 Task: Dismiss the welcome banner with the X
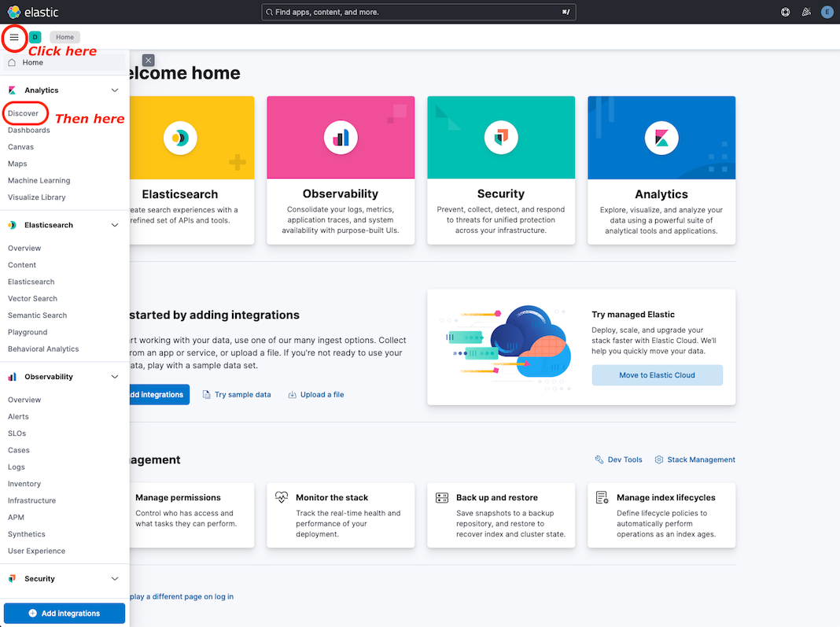tap(148, 60)
